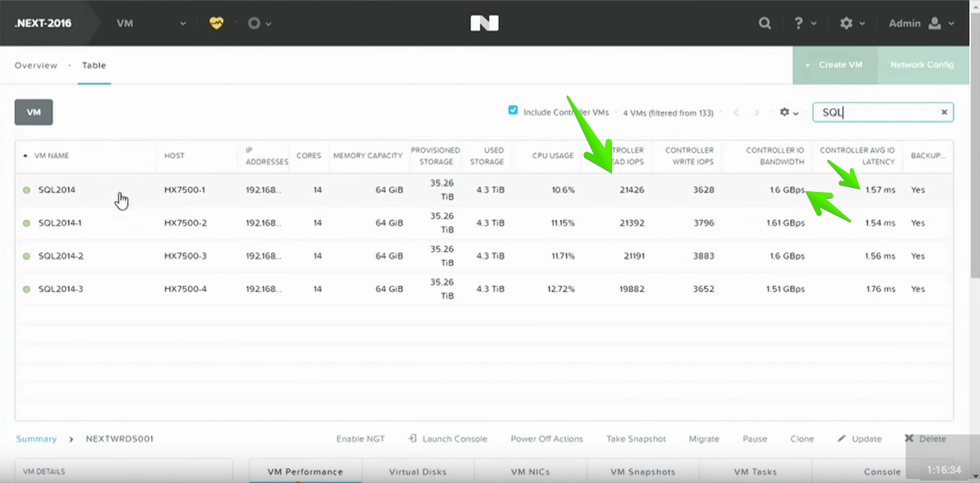Image resolution: width=980 pixels, height=483 pixels.
Task: Open Power Off Actions
Action: [x=547, y=439]
